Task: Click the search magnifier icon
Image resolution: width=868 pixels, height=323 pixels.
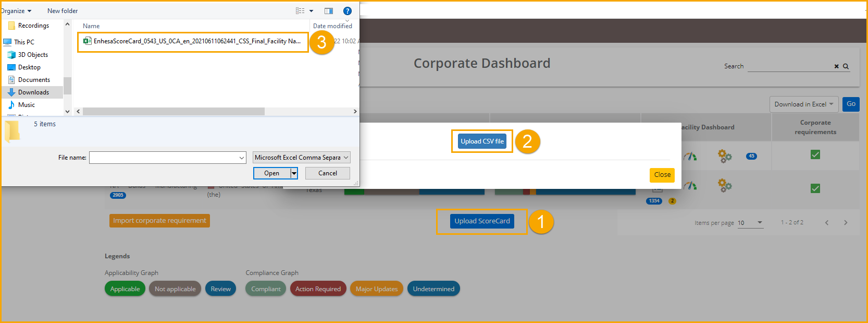Action: pos(846,66)
